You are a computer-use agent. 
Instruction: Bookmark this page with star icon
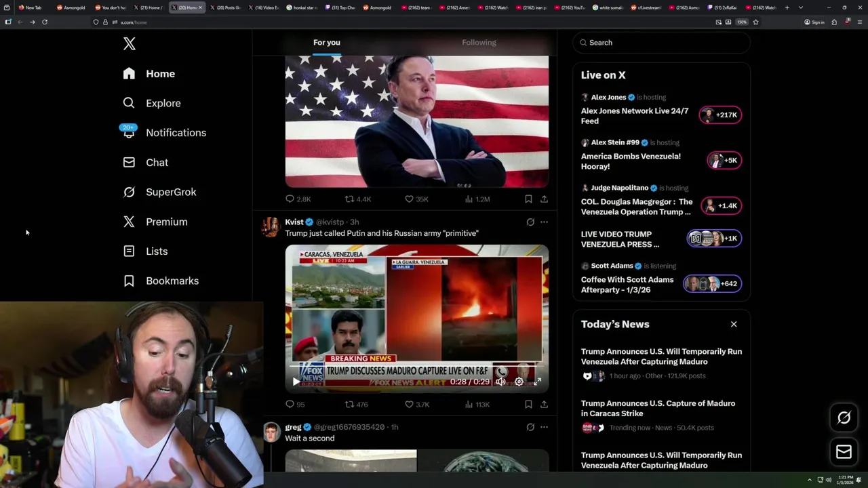coord(755,22)
